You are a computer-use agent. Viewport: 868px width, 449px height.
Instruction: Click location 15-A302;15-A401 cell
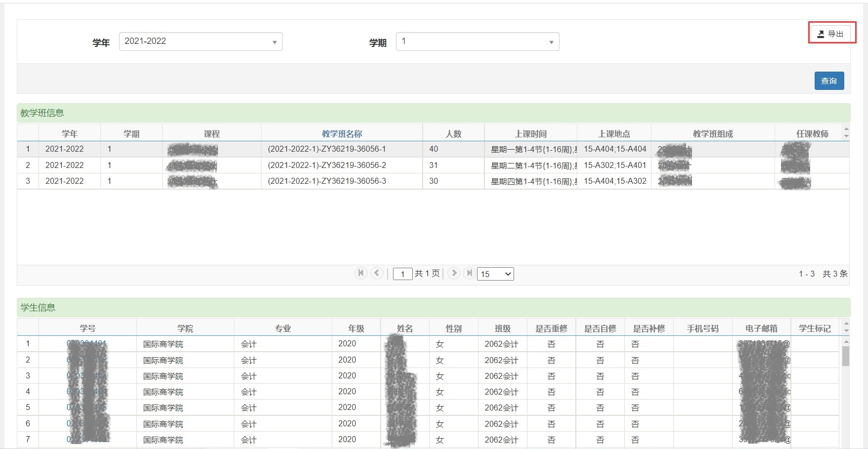coord(615,165)
